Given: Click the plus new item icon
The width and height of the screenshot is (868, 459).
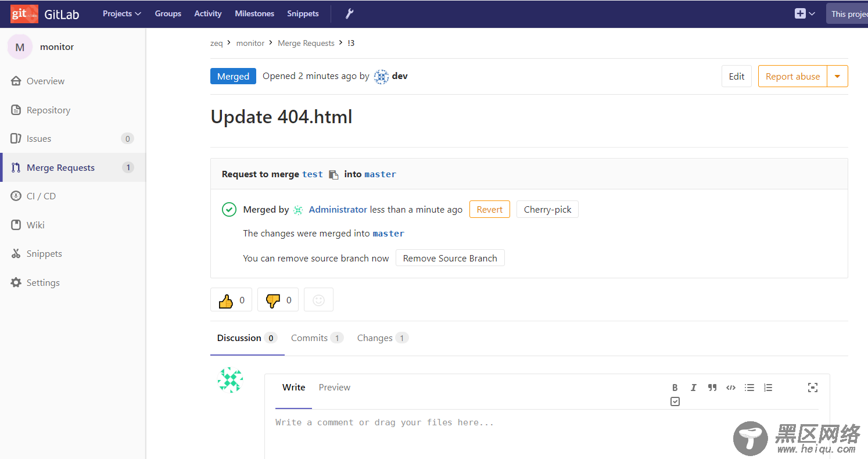Looking at the screenshot, I should [x=800, y=13].
